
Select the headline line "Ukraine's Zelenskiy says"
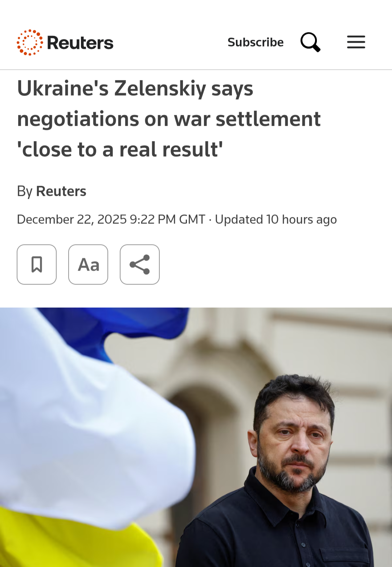135,89
